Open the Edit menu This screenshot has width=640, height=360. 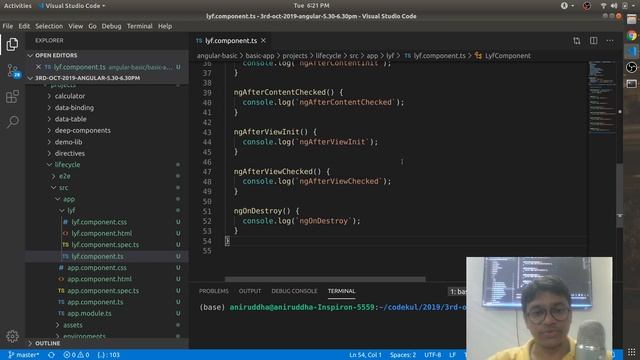pos(24,26)
